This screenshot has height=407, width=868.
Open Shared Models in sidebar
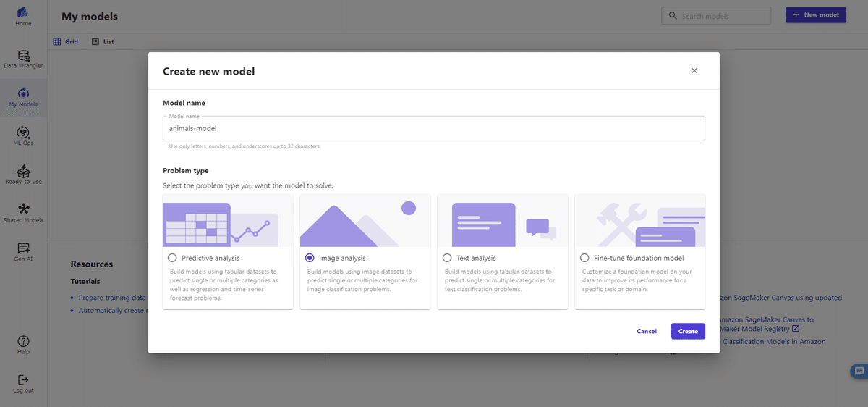(23, 214)
